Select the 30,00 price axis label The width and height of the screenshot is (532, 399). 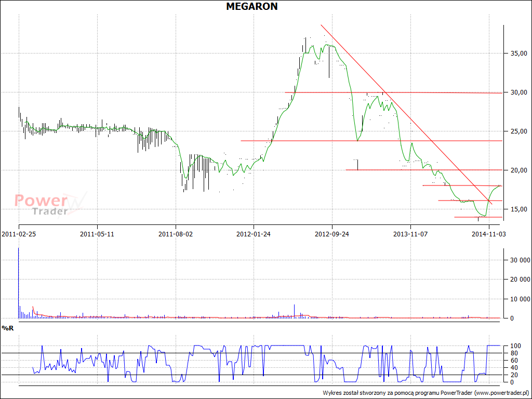click(518, 92)
